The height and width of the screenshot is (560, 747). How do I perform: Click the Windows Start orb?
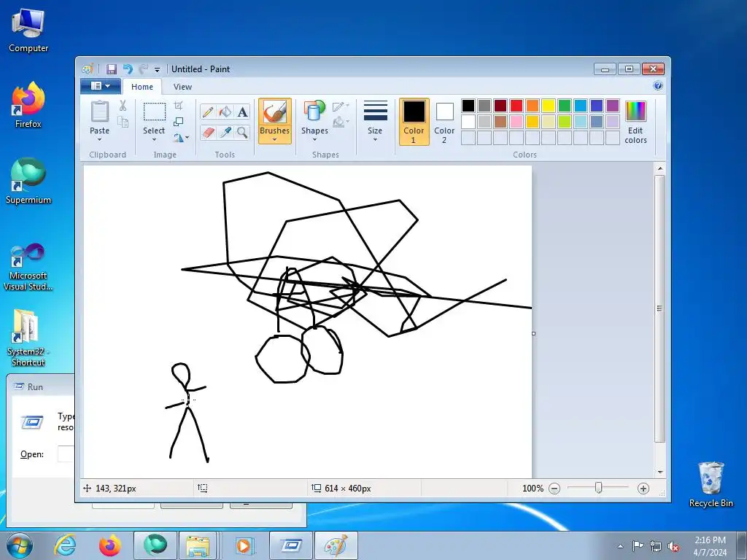(20, 545)
